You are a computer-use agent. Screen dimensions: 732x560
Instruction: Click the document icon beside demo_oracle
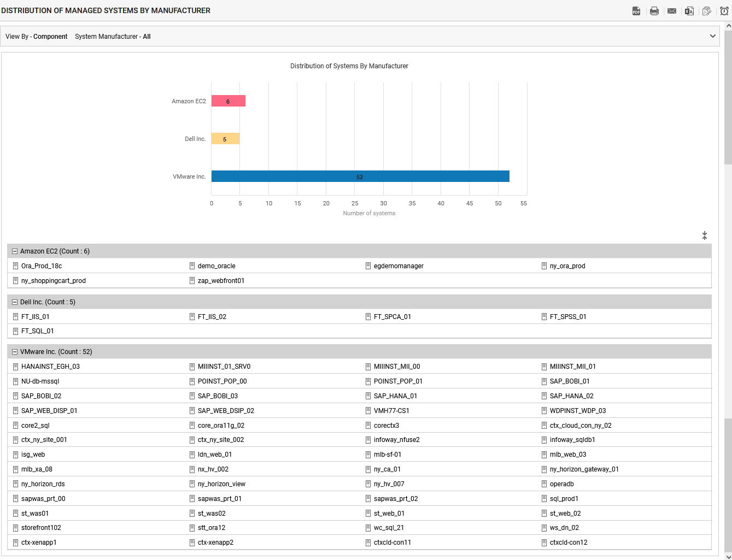point(192,266)
